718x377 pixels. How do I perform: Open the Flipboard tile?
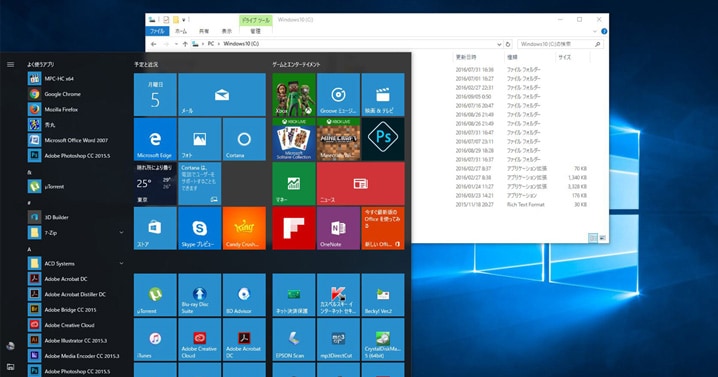pos(294,228)
